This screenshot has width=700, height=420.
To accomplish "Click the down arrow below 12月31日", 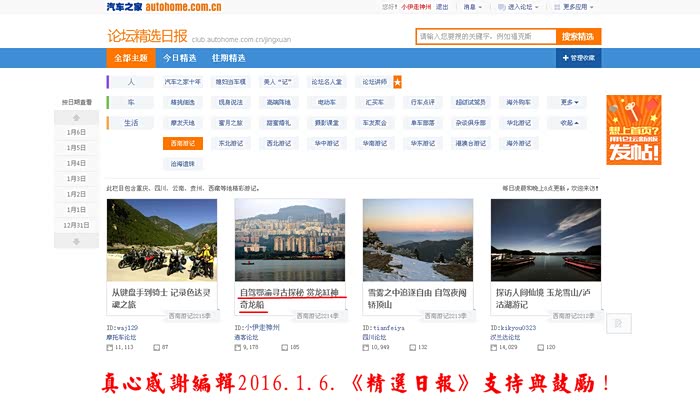I will 76,241.
